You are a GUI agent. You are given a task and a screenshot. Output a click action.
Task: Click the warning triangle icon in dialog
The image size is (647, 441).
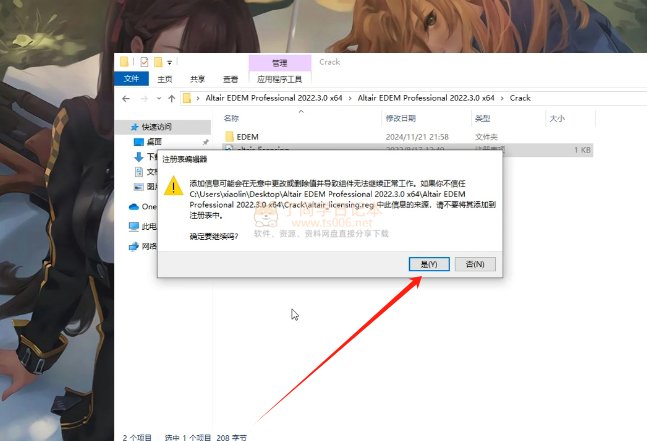point(174,186)
